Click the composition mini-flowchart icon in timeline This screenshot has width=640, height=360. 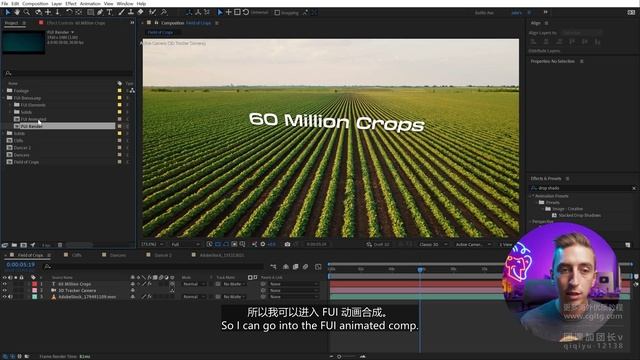pyautogui.click(x=273, y=267)
